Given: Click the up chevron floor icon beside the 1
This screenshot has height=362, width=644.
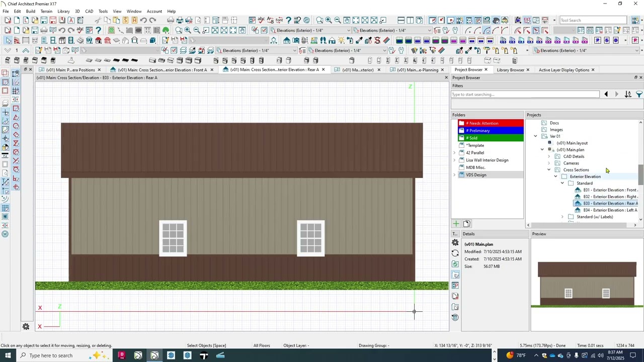Looking at the screenshot, I should pyautogui.click(x=26, y=50).
